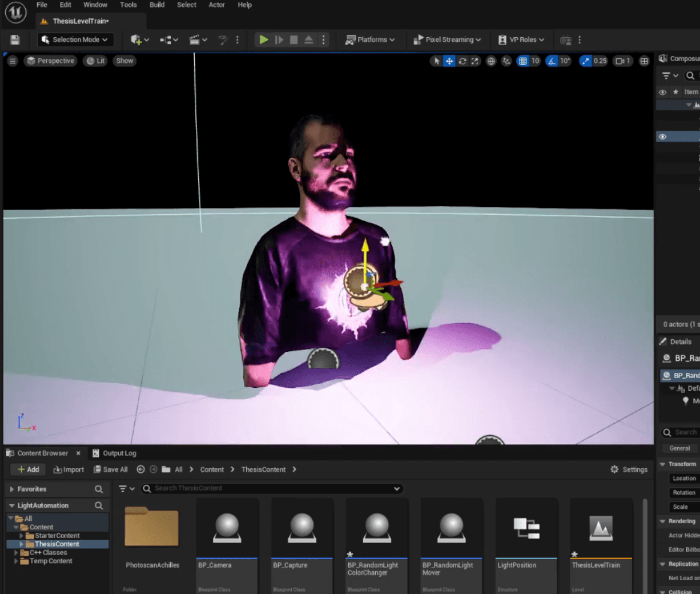
Task: Toggle the grid snapping button
Action: coord(523,61)
